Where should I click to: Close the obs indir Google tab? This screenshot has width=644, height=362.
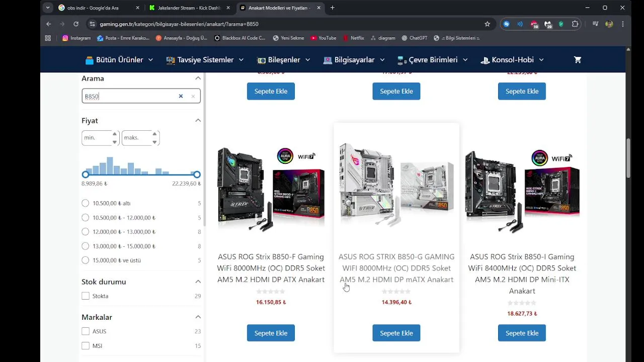point(137,8)
